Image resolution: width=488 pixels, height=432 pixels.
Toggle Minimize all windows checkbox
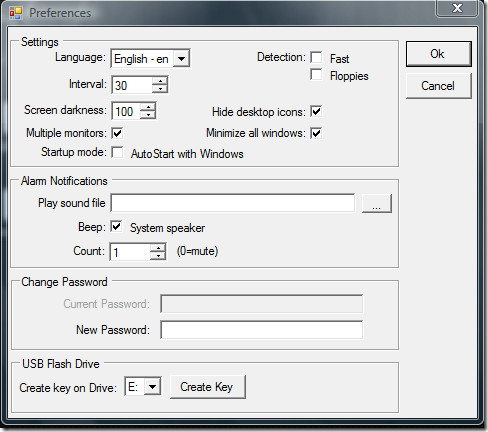click(316, 133)
